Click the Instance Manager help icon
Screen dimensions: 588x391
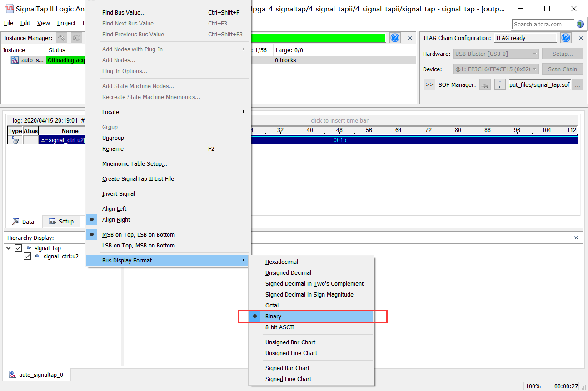[x=395, y=38]
